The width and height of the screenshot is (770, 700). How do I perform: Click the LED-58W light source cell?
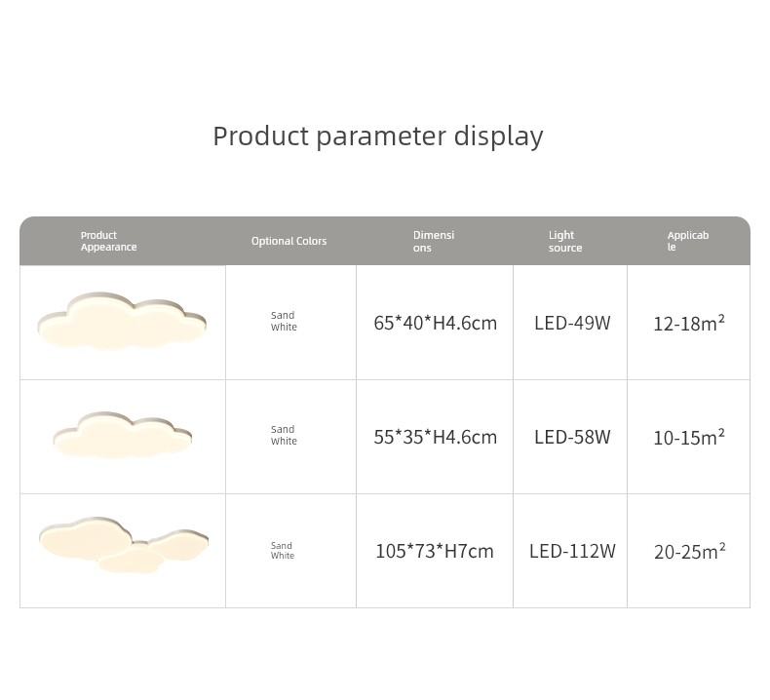tap(572, 437)
